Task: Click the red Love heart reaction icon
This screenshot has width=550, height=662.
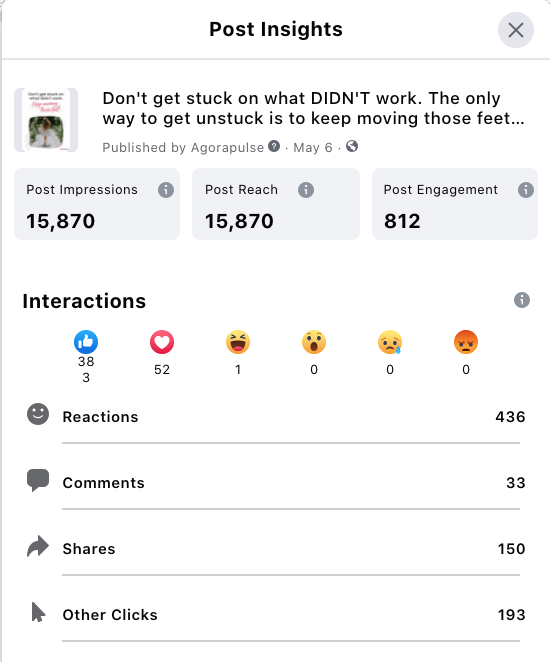Action: 162,342
